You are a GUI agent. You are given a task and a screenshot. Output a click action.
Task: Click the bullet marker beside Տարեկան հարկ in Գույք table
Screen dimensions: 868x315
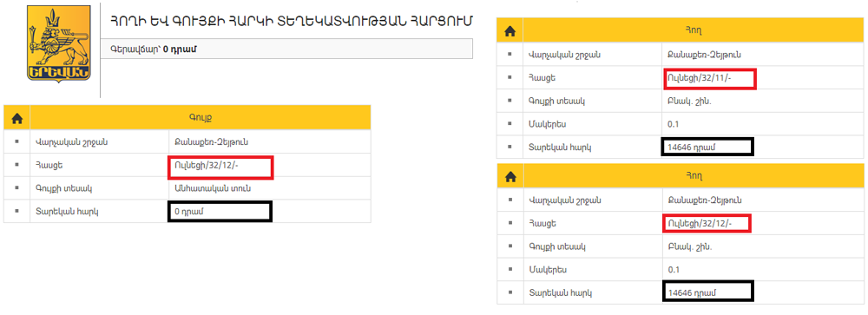(x=17, y=211)
